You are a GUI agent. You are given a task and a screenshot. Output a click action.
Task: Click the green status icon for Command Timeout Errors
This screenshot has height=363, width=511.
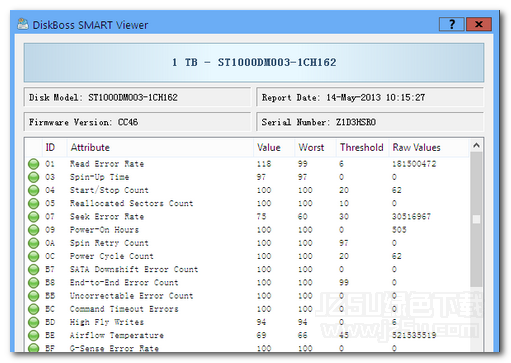(33, 309)
